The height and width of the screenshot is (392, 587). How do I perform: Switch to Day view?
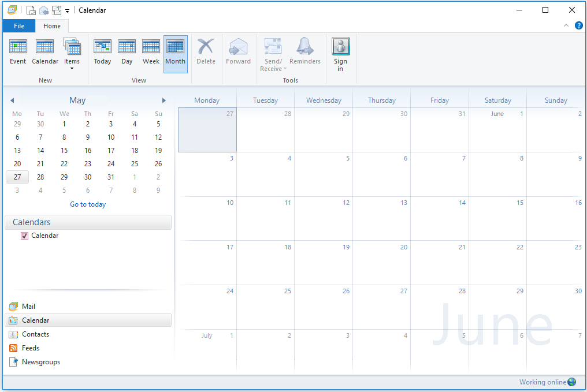click(x=127, y=52)
